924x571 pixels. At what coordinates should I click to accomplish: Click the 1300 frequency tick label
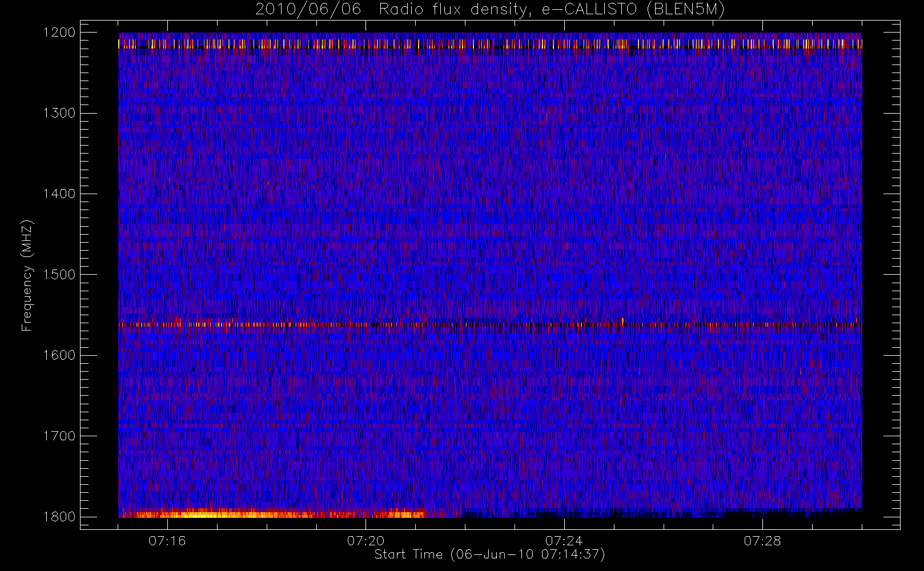tap(59, 113)
